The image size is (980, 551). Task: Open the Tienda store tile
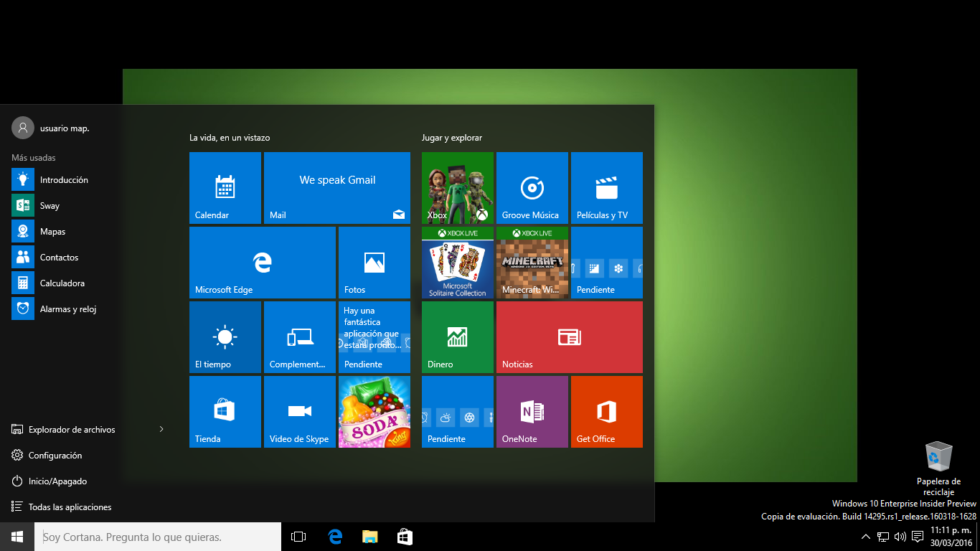225,412
